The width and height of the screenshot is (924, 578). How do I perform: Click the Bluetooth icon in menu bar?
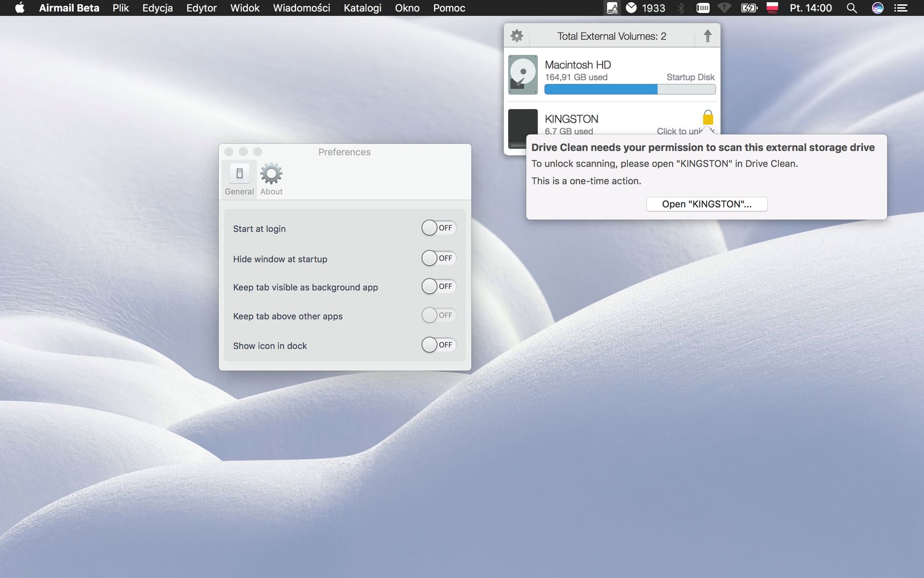tap(681, 8)
